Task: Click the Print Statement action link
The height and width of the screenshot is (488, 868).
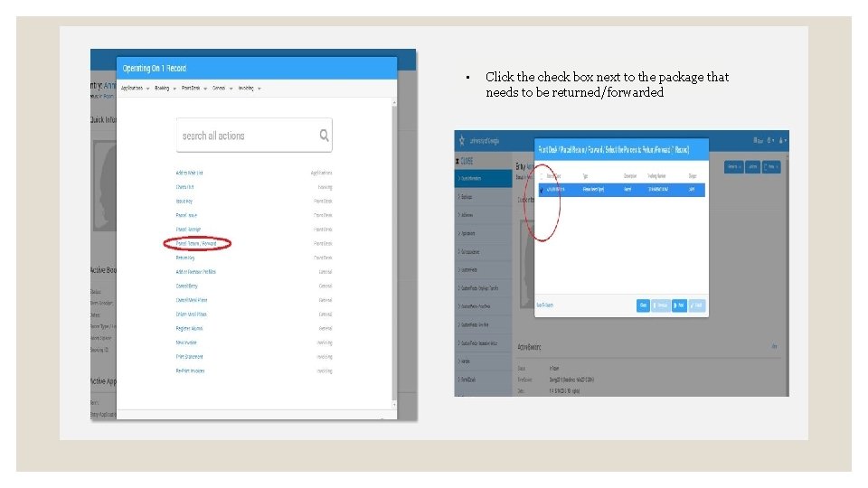Action: coord(189,357)
